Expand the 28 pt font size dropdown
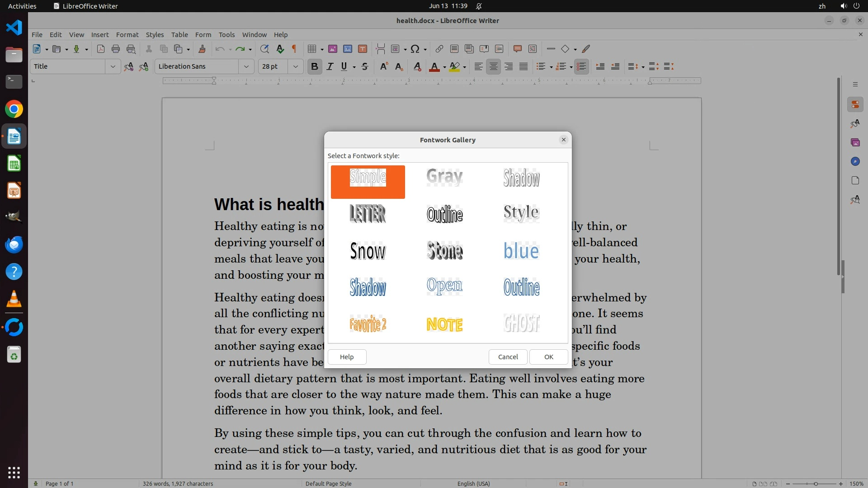868x488 pixels. (x=296, y=66)
